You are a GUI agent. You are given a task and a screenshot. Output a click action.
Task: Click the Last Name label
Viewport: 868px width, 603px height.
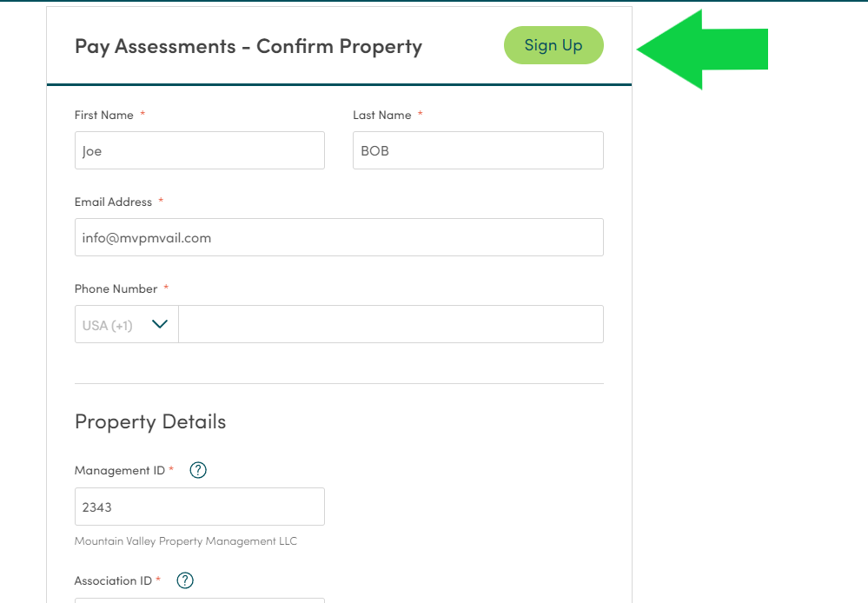coord(382,116)
